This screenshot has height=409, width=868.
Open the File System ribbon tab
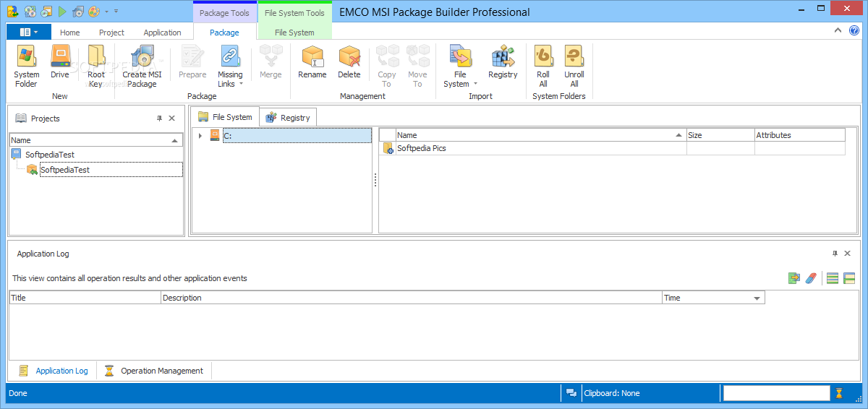coord(294,33)
